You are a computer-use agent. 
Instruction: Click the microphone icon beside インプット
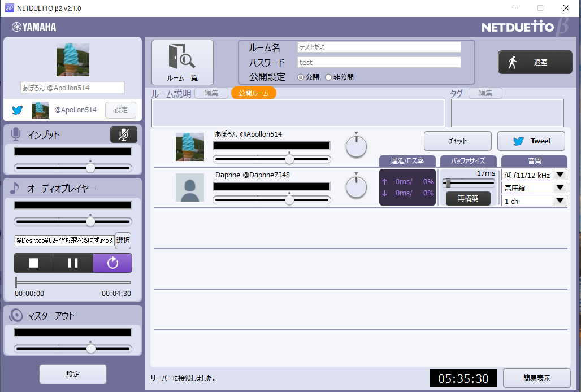click(16, 134)
